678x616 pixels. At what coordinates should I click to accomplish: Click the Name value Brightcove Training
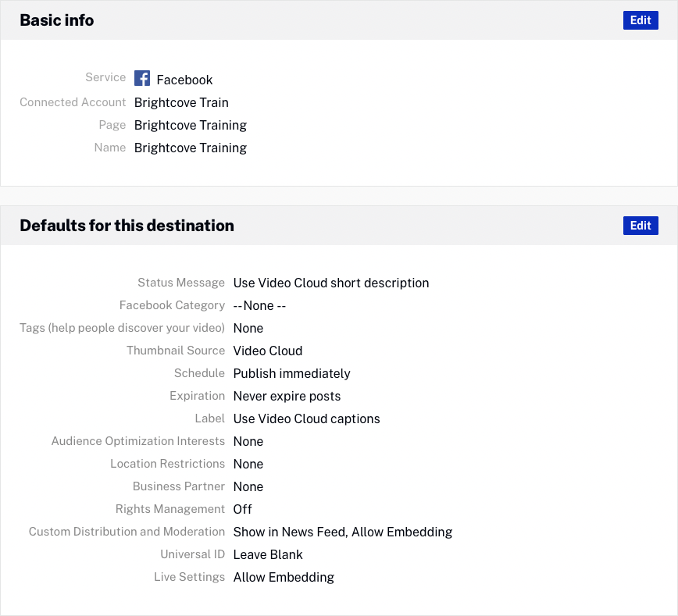[191, 148]
